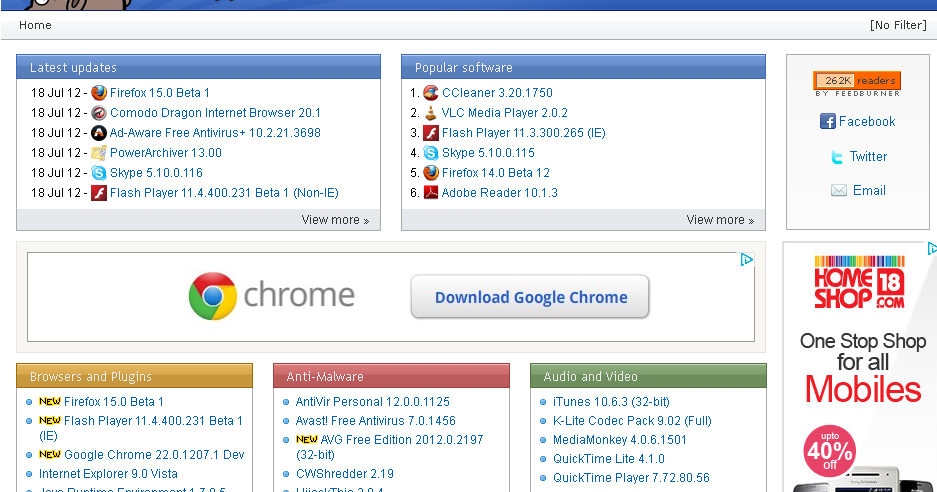Open the Home menu item
937x492 pixels.
[35, 25]
